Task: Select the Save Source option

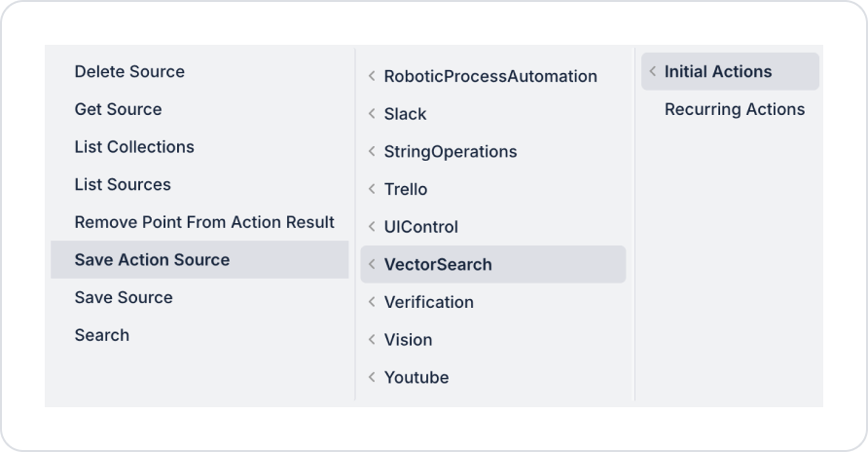Action: [124, 298]
